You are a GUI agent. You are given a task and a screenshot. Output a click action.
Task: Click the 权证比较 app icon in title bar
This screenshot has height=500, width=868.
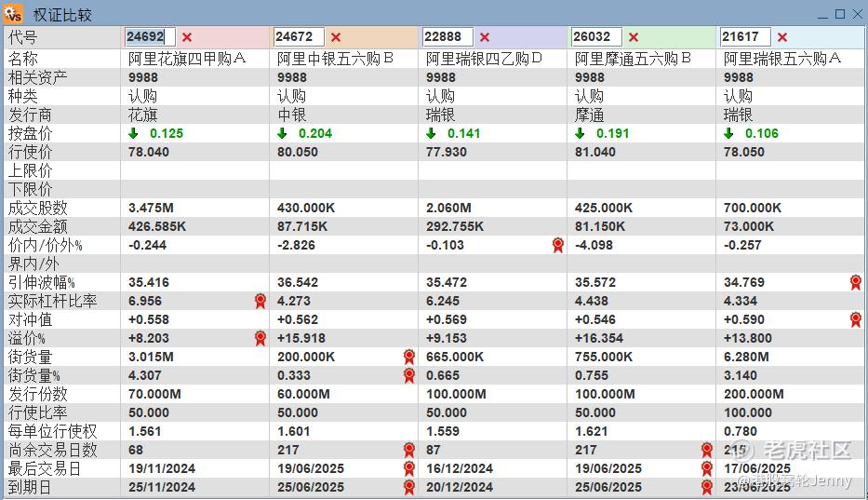pos(13,13)
